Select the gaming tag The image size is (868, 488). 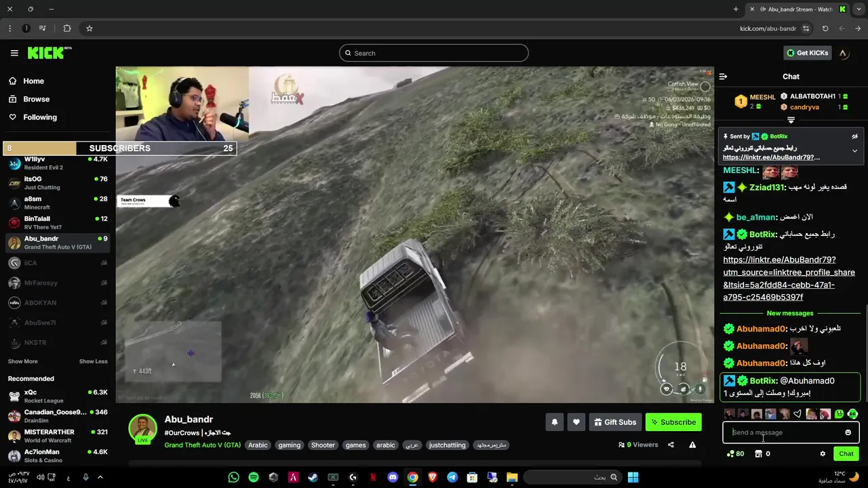[x=289, y=445]
